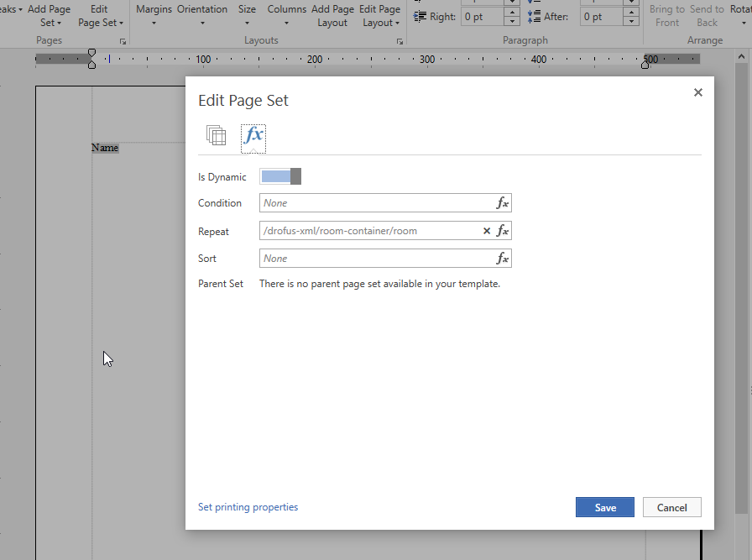Expand the Orientation dropdown
Image resolution: width=752 pixels, height=560 pixels.
point(202,15)
